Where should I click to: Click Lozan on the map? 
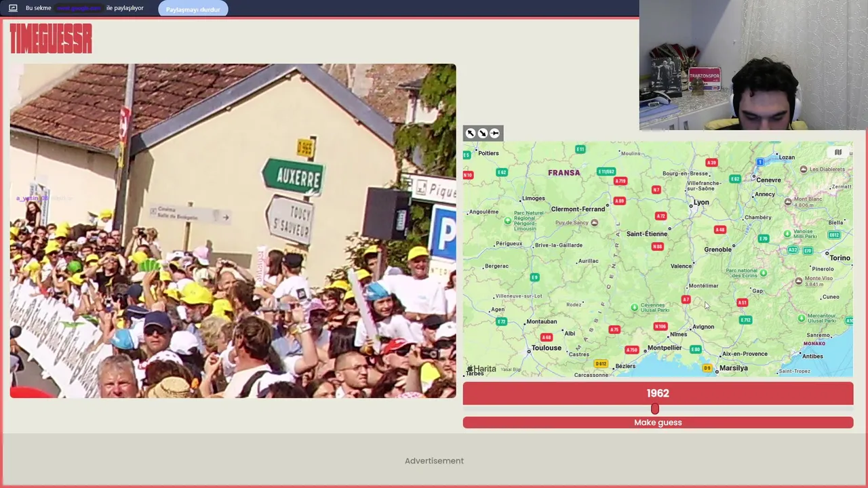click(x=787, y=157)
